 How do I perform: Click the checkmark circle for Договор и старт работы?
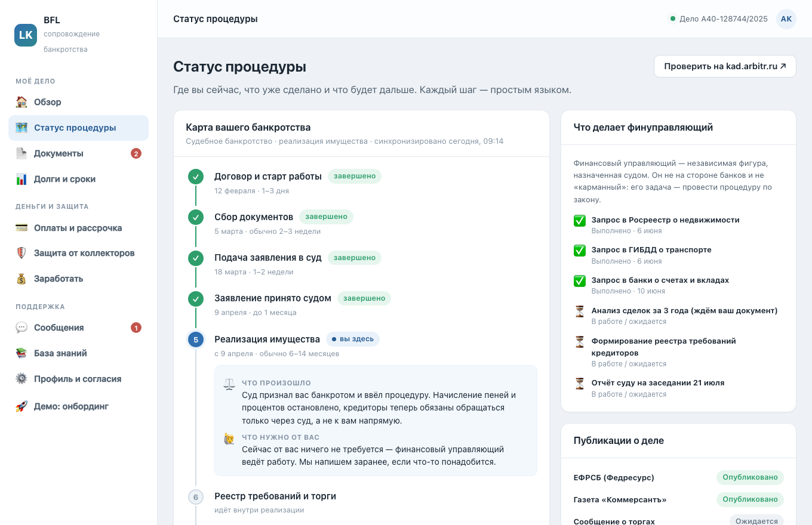click(x=196, y=177)
